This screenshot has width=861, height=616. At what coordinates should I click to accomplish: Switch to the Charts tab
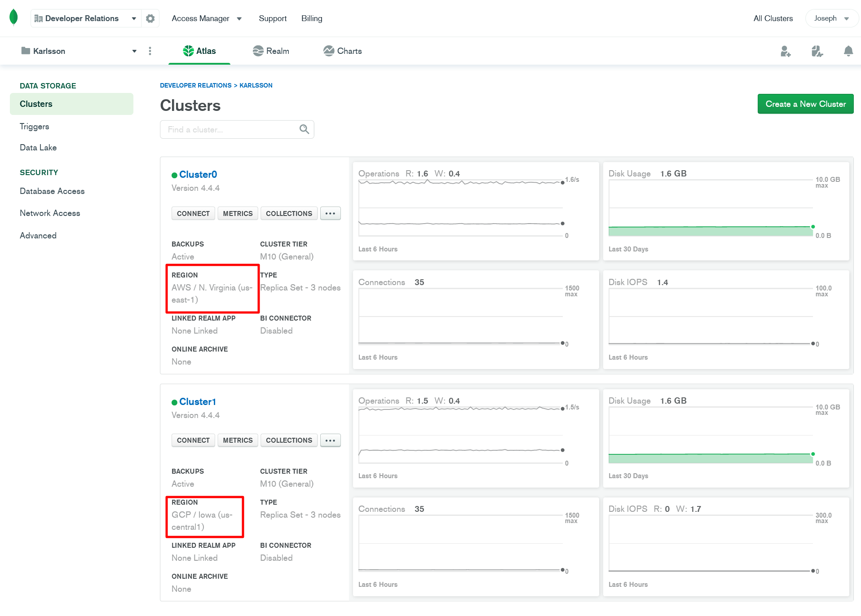click(x=342, y=51)
